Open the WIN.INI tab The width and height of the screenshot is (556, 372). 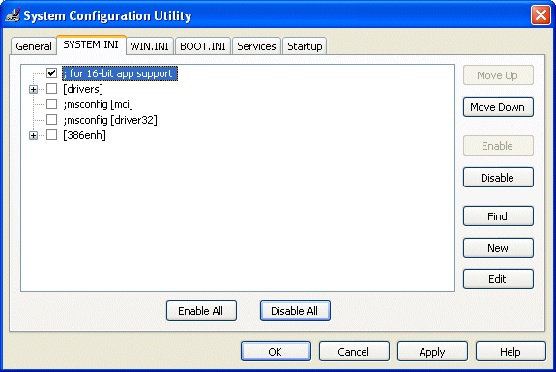pyautogui.click(x=150, y=46)
